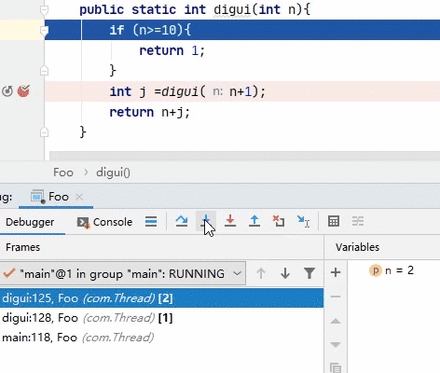The height and width of the screenshot is (373, 440).
Task: Open the Evaluate Expression calculator icon
Action: tap(333, 221)
